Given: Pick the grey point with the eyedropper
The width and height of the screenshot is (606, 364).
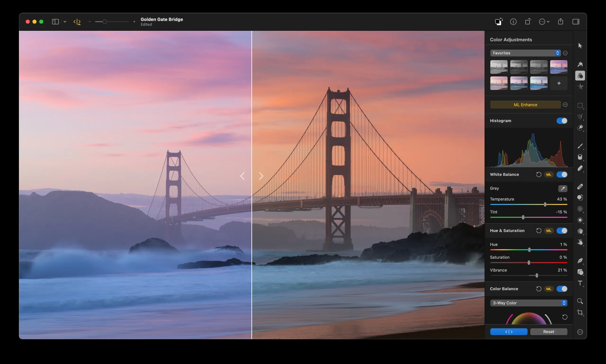Looking at the screenshot, I should (x=563, y=188).
